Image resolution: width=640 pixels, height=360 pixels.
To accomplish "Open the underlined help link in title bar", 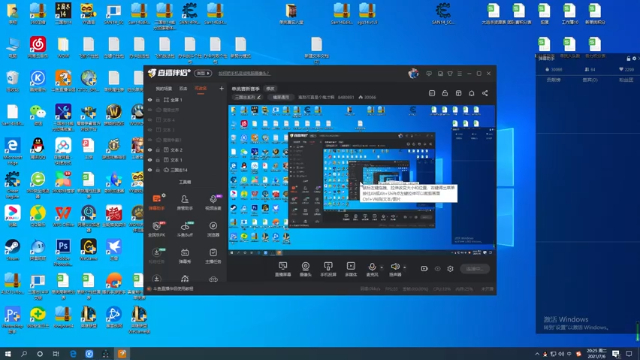I will point(244,73).
